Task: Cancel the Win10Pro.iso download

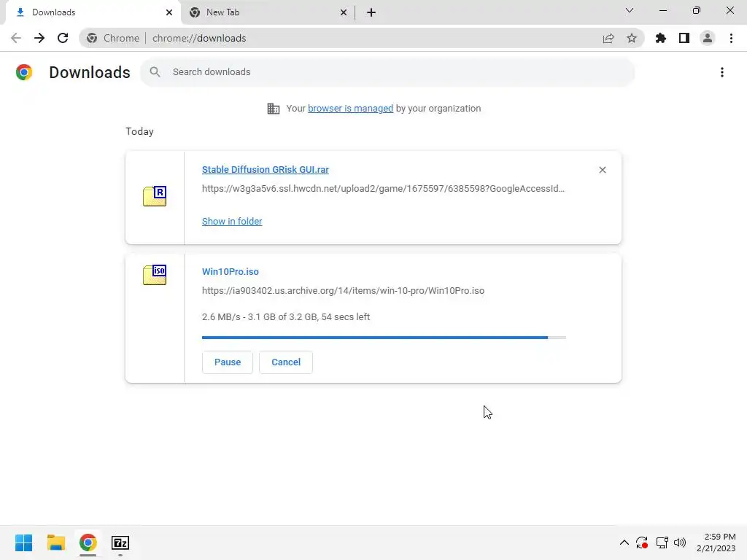Action: pyautogui.click(x=286, y=362)
